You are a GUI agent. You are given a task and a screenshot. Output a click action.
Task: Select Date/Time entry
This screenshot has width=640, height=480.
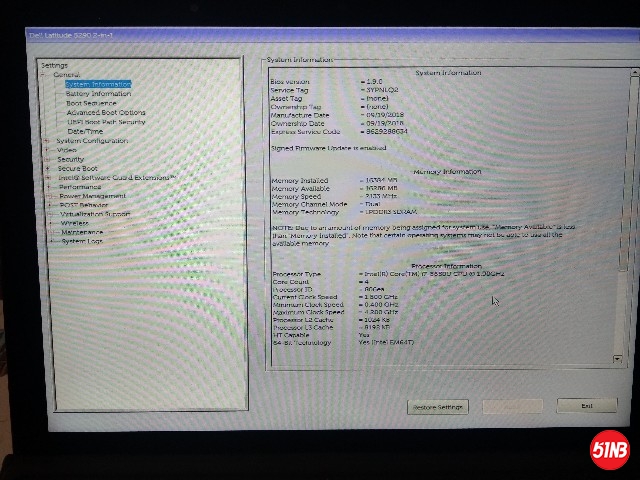85,131
